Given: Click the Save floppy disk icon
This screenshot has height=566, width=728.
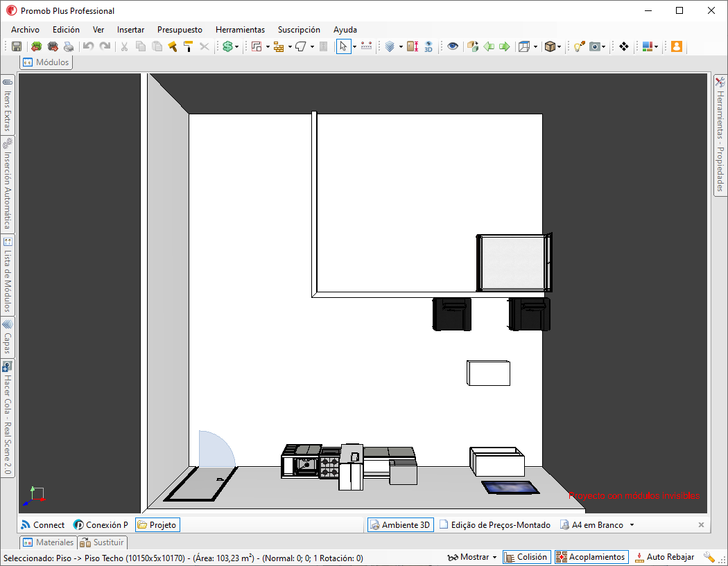Looking at the screenshot, I should coord(17,46).
